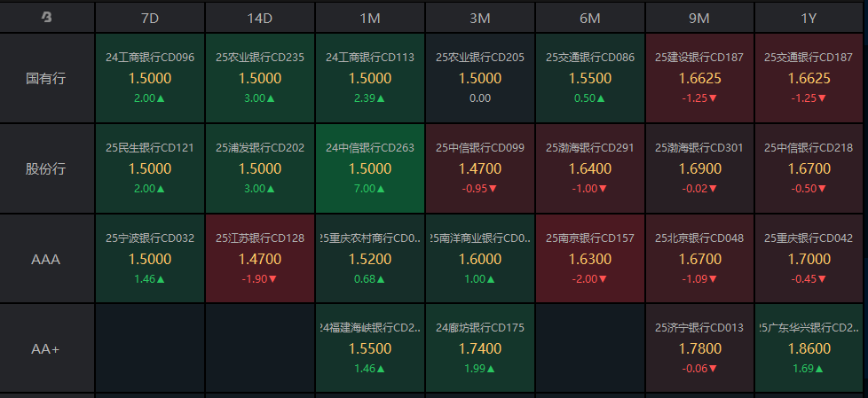Select the 24中信银行CD263 quote cell
This screenshot has width=868, height=398.
(370, 168)
